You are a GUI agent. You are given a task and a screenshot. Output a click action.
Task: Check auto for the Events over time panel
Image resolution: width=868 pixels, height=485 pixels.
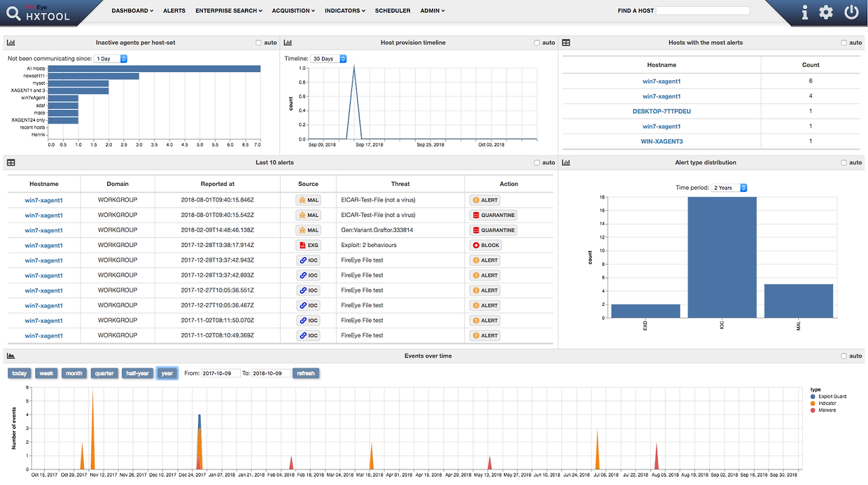843,355
